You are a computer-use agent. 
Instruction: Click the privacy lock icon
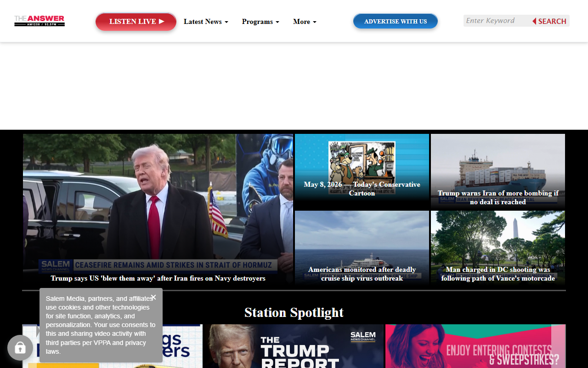(20, 348)
